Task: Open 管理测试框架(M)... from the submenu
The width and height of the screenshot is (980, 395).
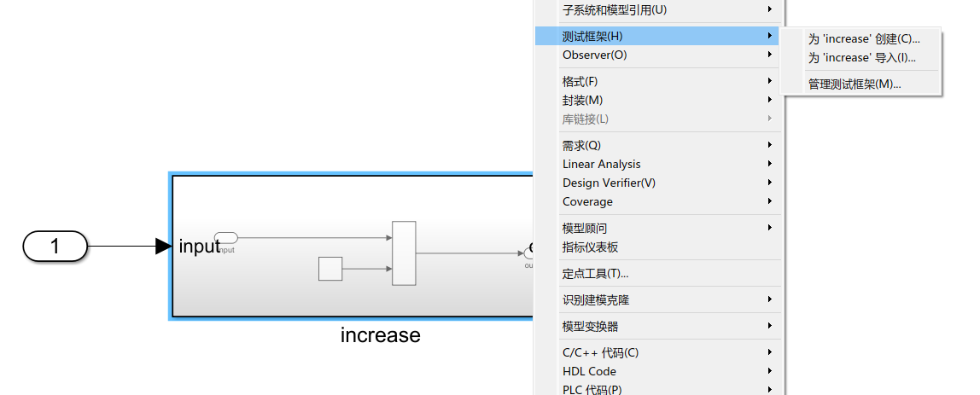Action: coord(855,84)
